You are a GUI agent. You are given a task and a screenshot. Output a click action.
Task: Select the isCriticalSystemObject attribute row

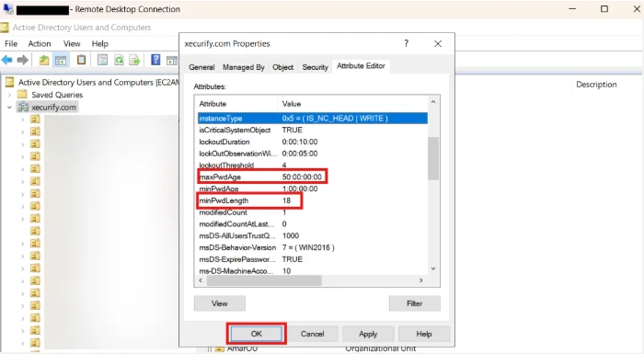(x=313, y=130)
